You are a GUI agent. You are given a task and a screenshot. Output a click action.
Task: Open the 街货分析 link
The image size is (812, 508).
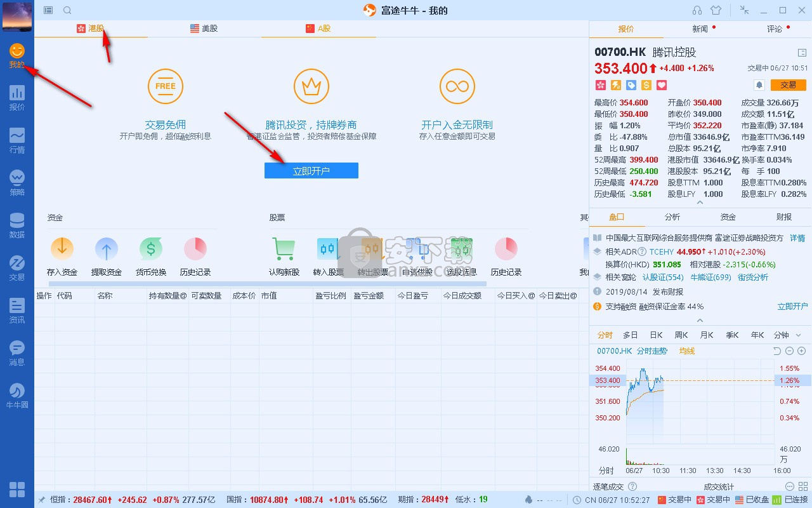[753, 277]
